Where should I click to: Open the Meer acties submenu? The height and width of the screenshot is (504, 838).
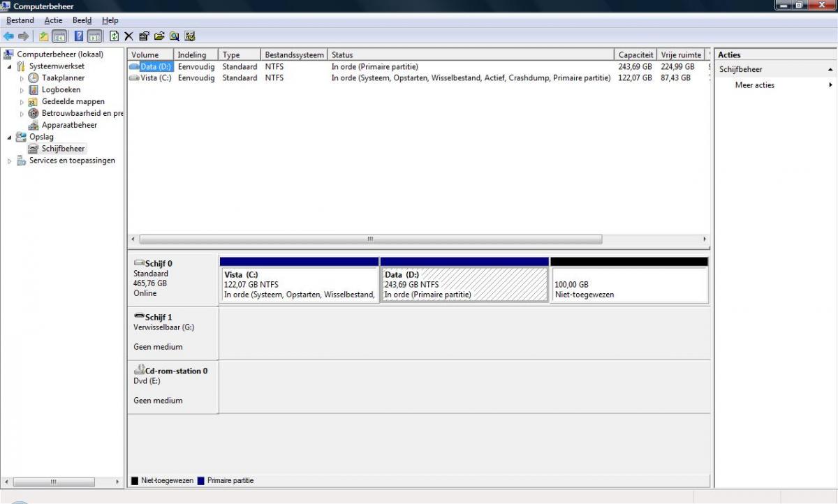tap(754, 85)
